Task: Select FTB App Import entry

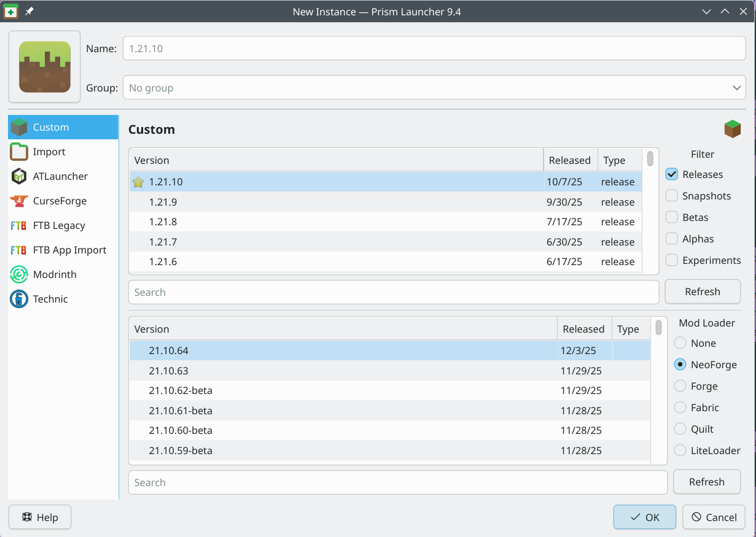Action: (x=69, y=250)
